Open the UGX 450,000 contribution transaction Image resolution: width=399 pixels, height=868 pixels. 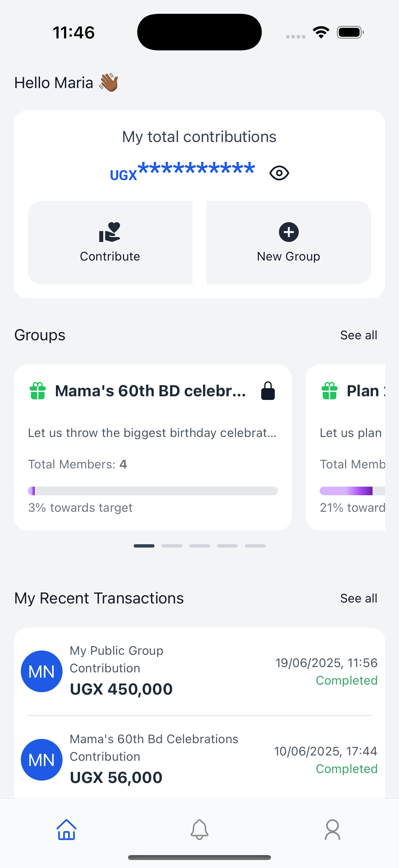(x=121, y=689)
